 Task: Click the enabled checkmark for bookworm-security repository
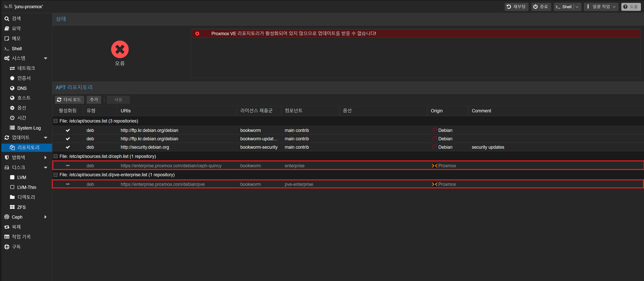(68, 147)
